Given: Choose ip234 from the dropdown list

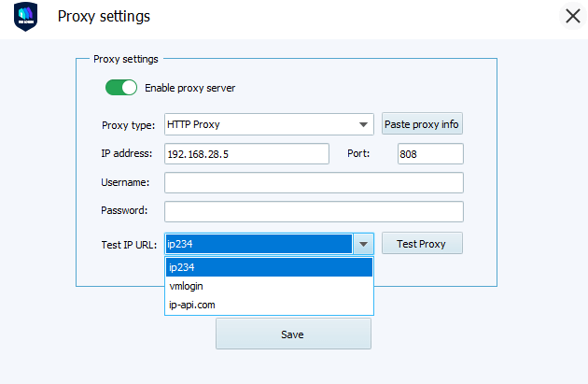Looking at the screenshot, I should coord(269,267).
